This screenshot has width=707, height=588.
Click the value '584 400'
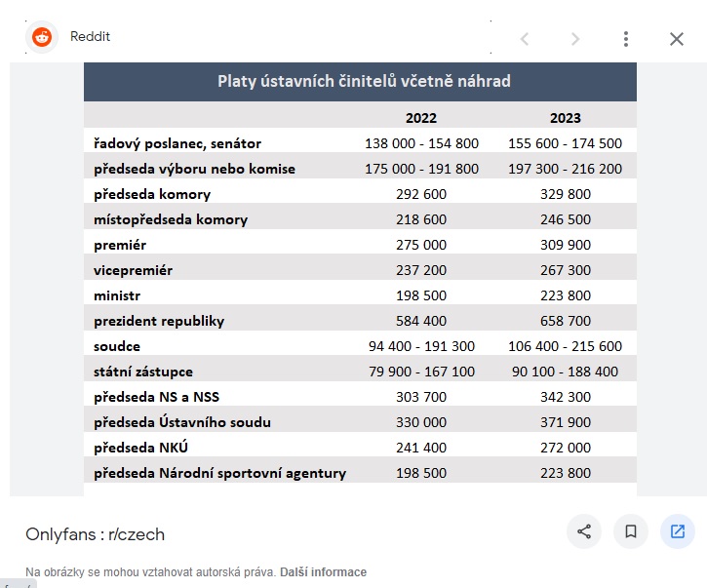(421, 321)
